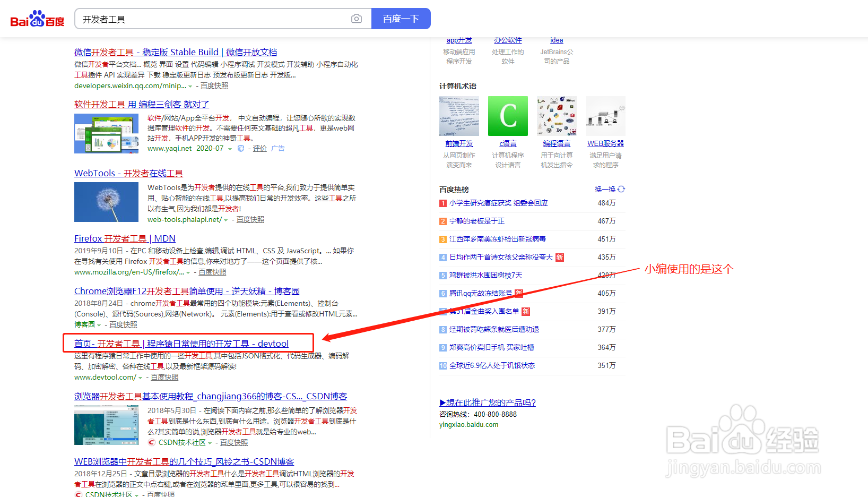Click the dandelion WebTools thumbnail
This screenshot has height=497, width=868.
tap(106, 202)
